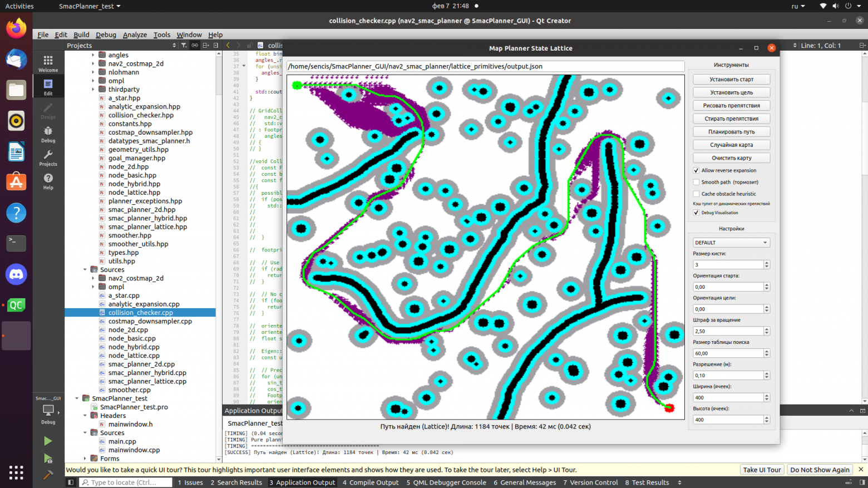Close the Projects side pane
Image resolution: width=868 pixels, height=488 pixels.
tap(216, 46)
